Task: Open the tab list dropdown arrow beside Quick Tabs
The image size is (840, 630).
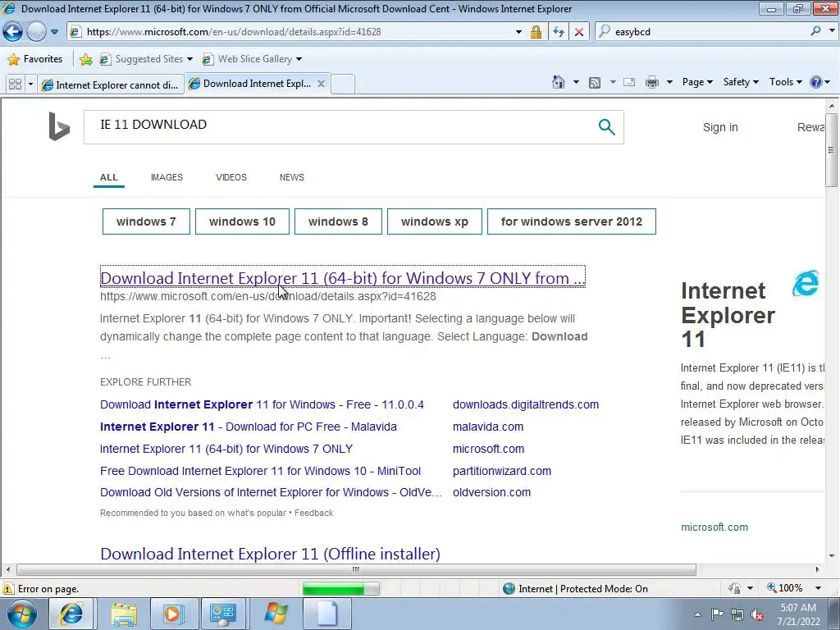Action: (x=30, y=84)
